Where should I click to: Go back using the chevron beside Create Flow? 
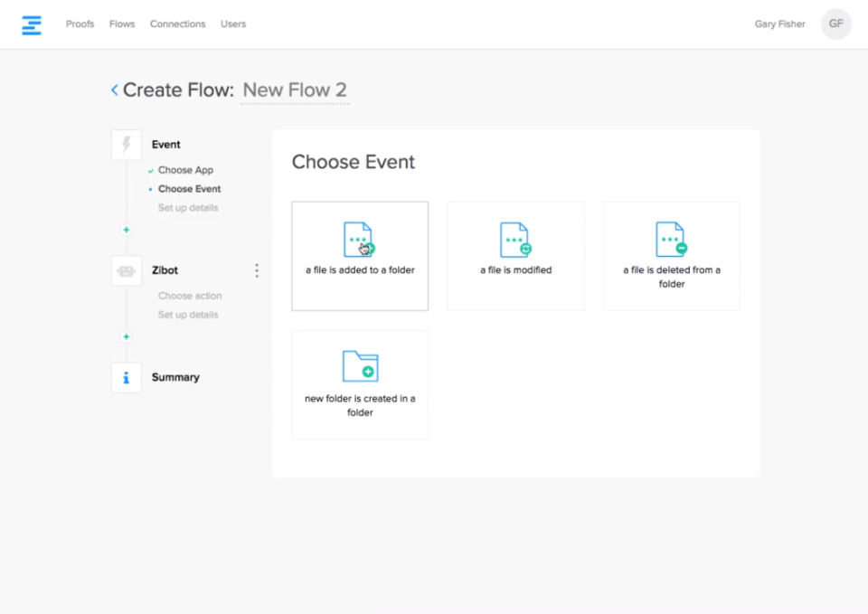click(x=115, y=90)
